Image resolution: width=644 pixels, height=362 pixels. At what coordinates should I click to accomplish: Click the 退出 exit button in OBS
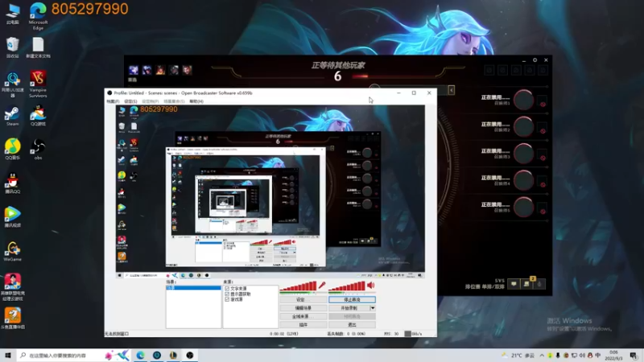pos(352,325)
